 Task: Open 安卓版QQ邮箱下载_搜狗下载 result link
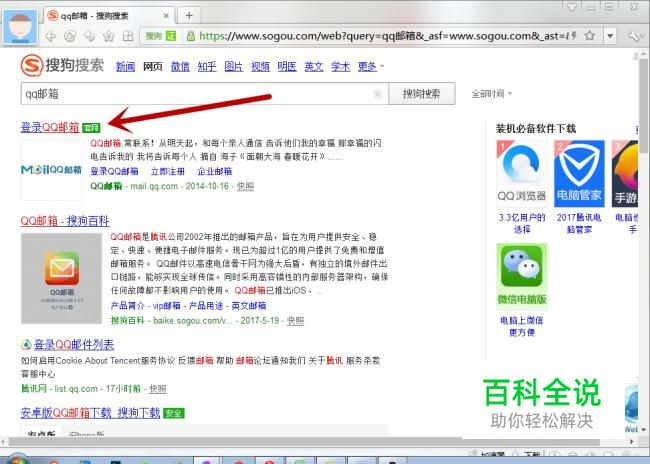tap(90, 413)
